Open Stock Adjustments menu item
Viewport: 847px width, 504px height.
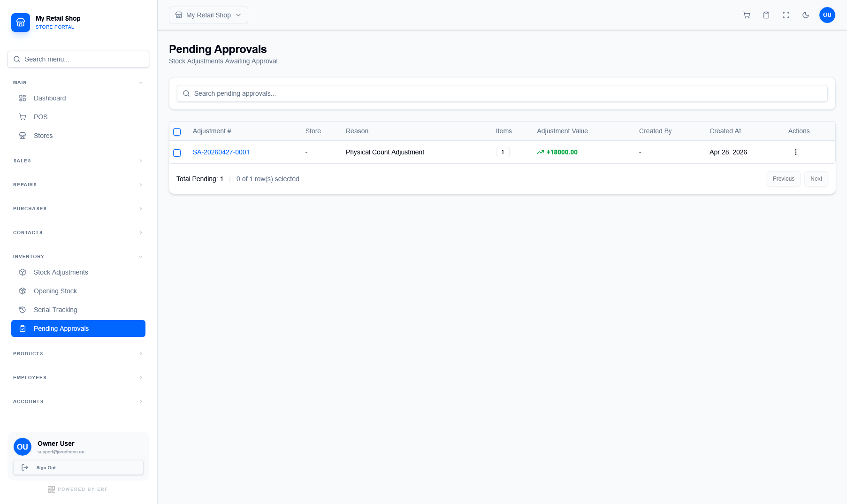pos(78,272)
